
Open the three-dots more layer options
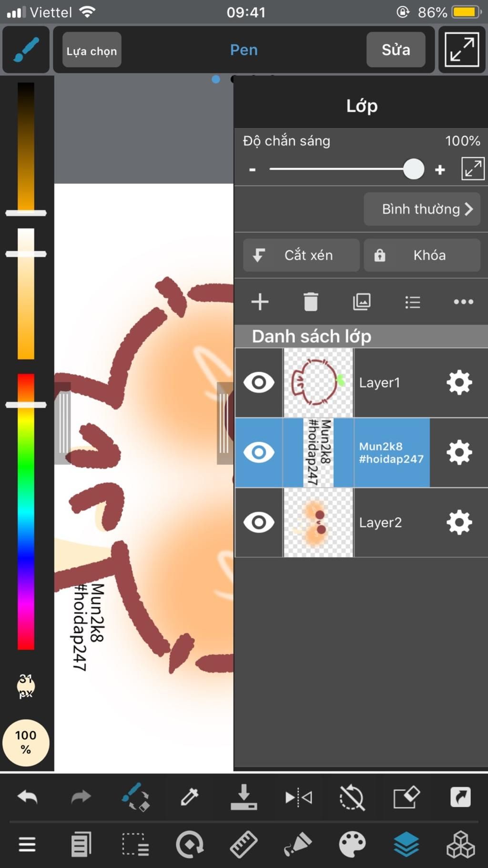click(463, 302)
